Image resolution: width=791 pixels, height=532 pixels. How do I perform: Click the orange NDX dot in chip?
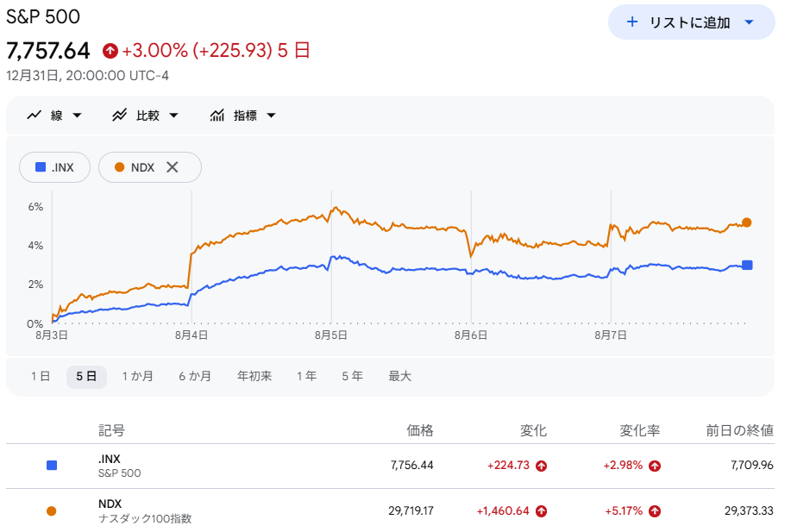click(119, 167)
